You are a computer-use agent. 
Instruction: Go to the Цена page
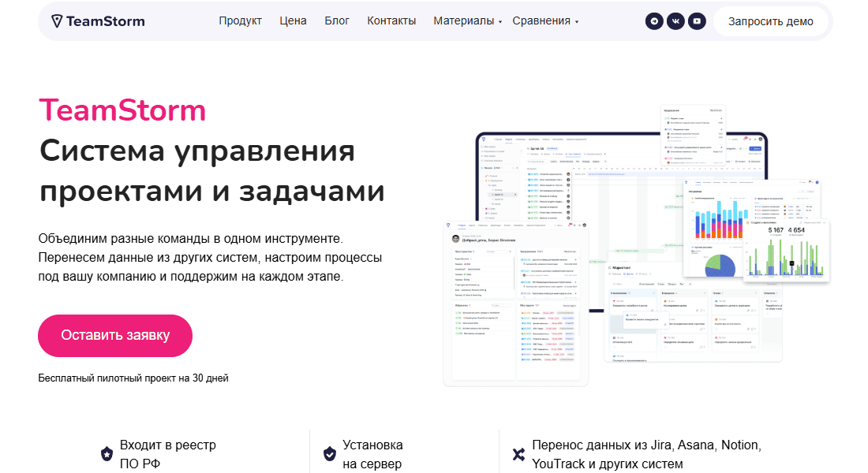pyautogui.click(x=293, y=21)
